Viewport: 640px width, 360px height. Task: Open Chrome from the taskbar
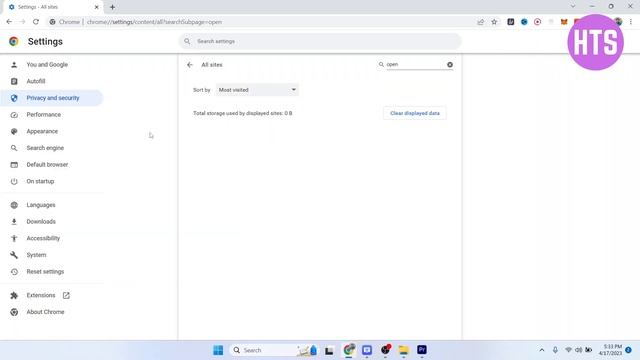coord(349,350)
